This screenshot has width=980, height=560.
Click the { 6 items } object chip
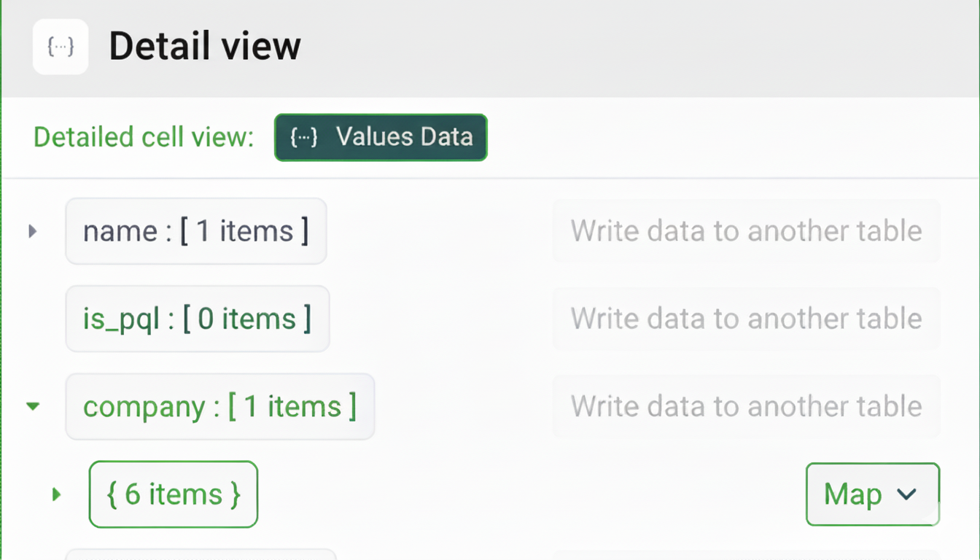coord(174,494)
